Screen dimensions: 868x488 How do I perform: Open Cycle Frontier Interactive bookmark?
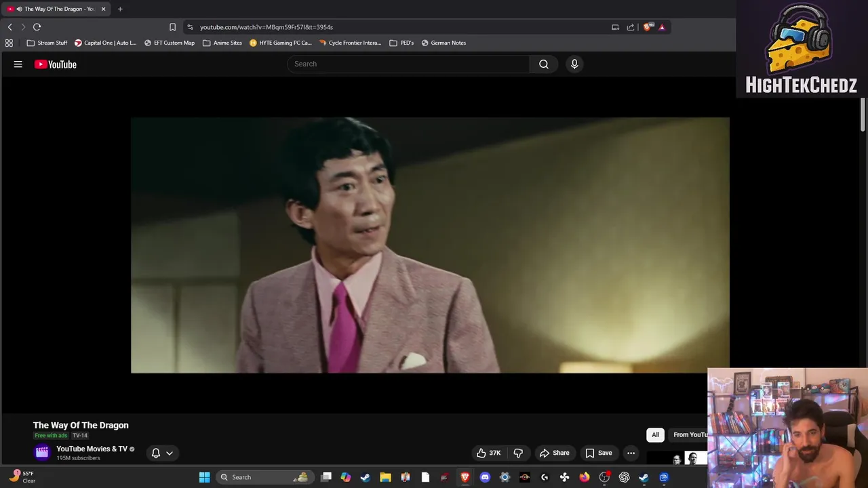click(x=350, y=43)
